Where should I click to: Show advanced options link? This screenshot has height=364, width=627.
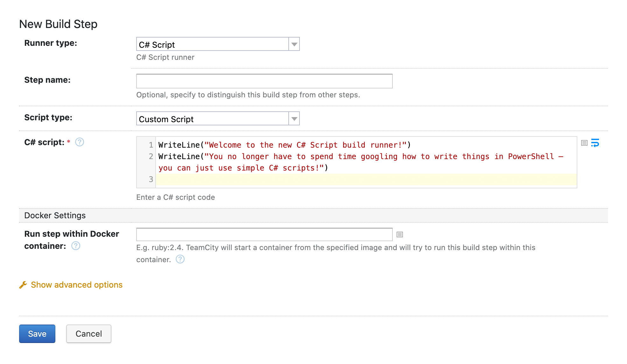[76, 285]
